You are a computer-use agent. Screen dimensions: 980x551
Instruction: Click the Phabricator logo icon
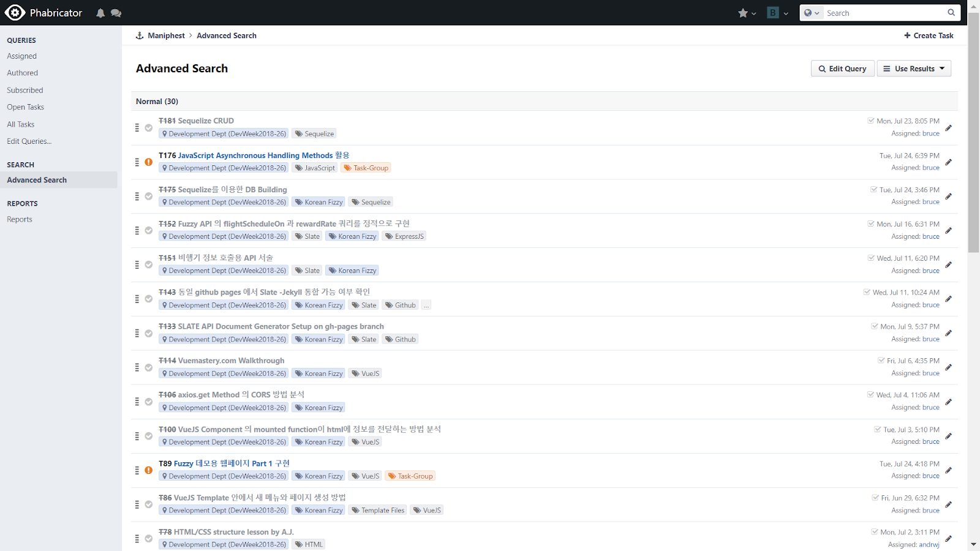[15, 13]
